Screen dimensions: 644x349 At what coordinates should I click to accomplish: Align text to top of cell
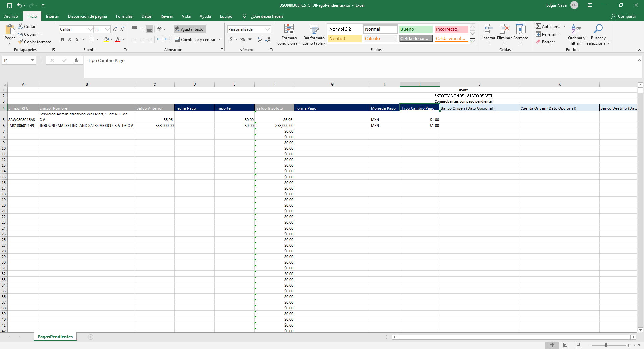[135, 29]
